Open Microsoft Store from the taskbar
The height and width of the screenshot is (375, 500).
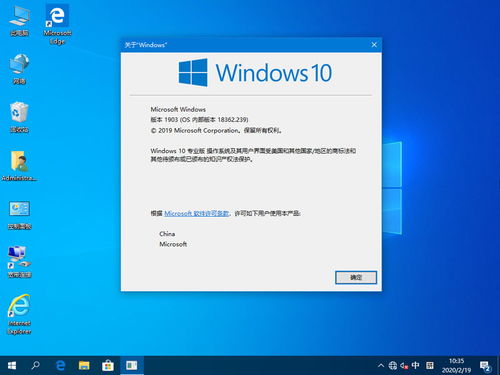pyautogui.click(x=108, y=366)
